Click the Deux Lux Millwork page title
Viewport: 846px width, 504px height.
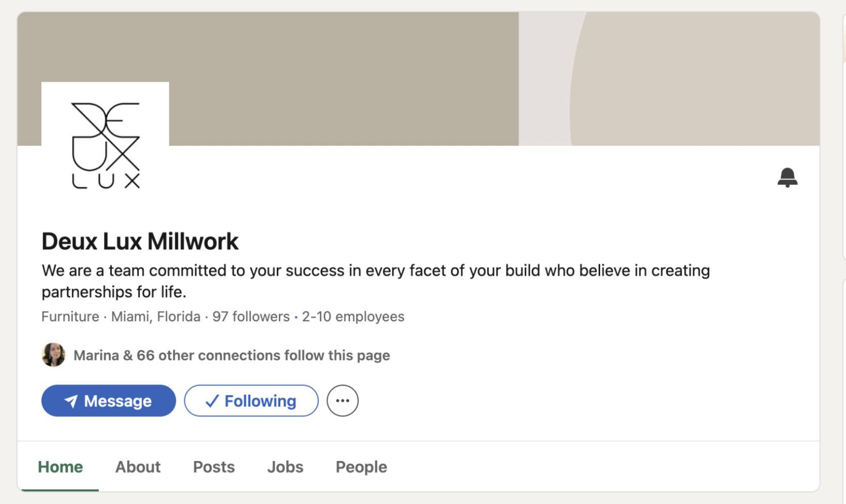point(140,241)
